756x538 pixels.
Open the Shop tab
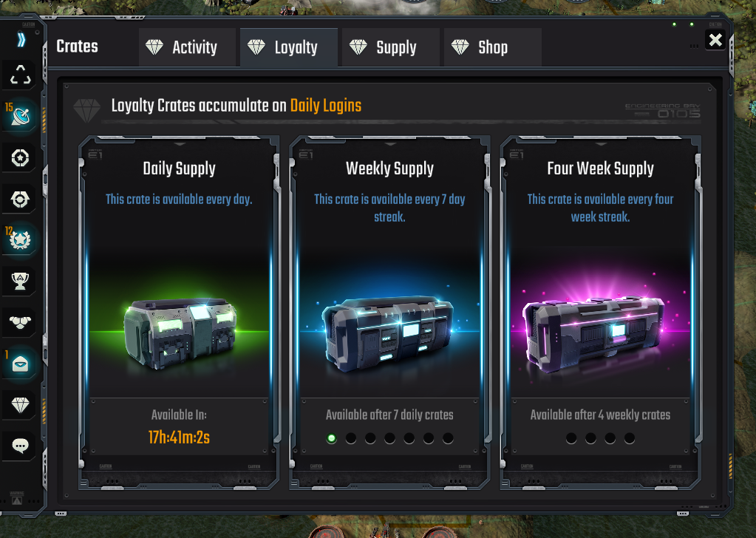coord(493,47)
